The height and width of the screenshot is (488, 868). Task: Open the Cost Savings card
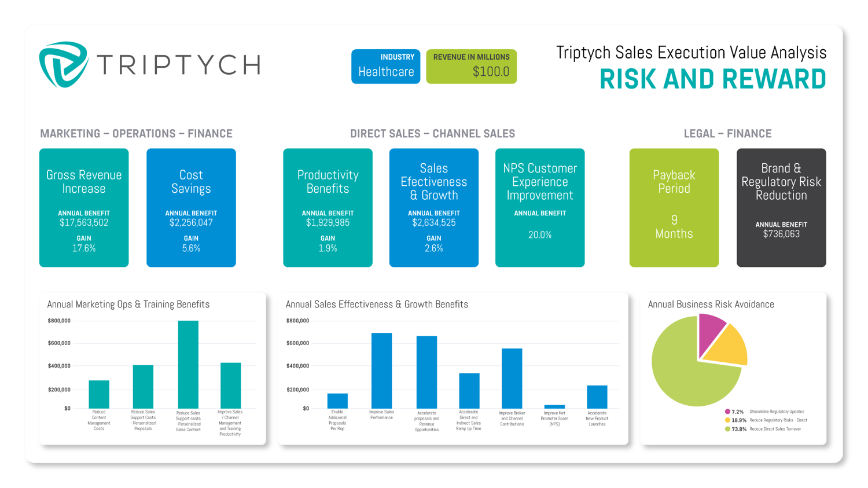coord(191,207)
